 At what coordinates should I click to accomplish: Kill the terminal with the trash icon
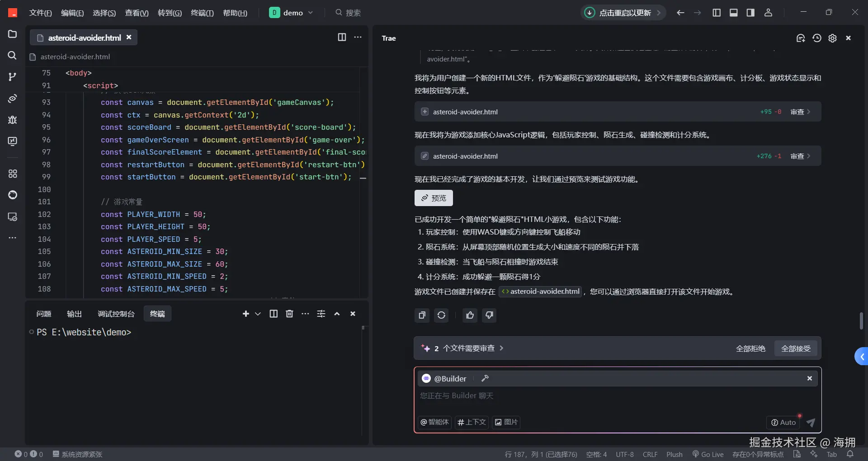tap(289, 314)
